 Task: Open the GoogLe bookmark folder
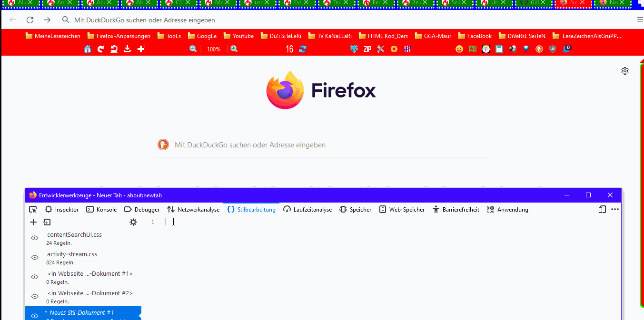(202, 36)
